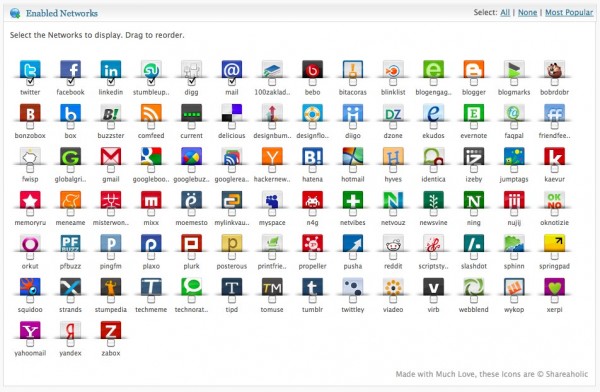Select the Netvibes plus icon

pyautogui.click(x=353, y=200)
